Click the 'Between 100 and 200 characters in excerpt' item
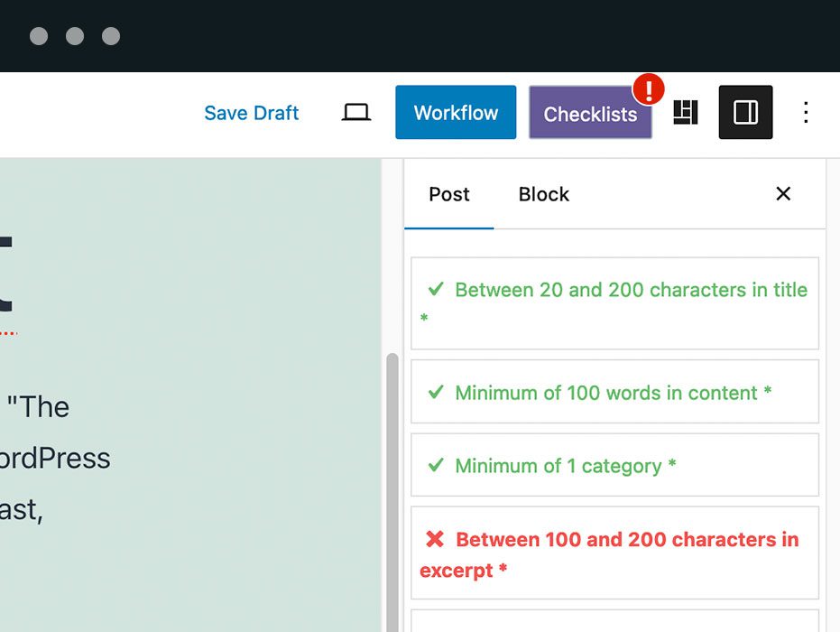This screenshot has height=632, width=840. coord(614,552)
